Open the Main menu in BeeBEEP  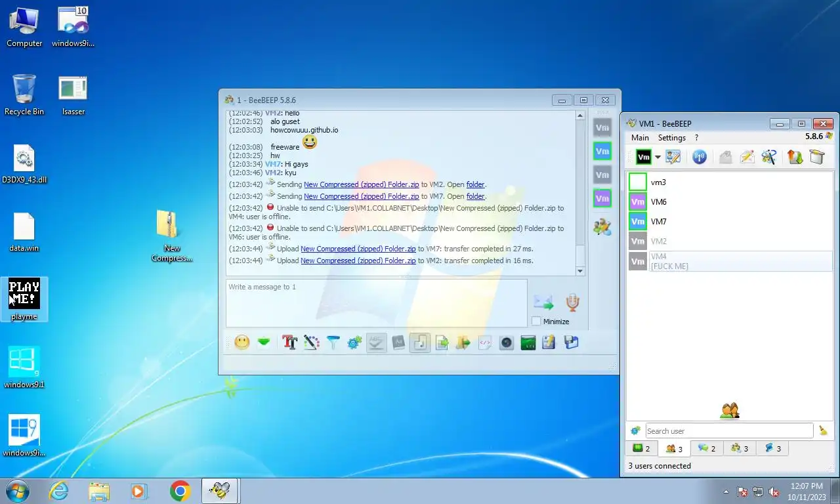(640, 138)
